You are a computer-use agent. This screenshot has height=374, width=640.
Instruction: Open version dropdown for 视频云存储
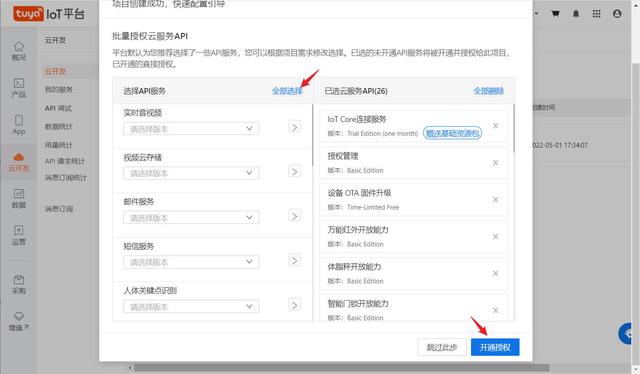click(191, 173)
